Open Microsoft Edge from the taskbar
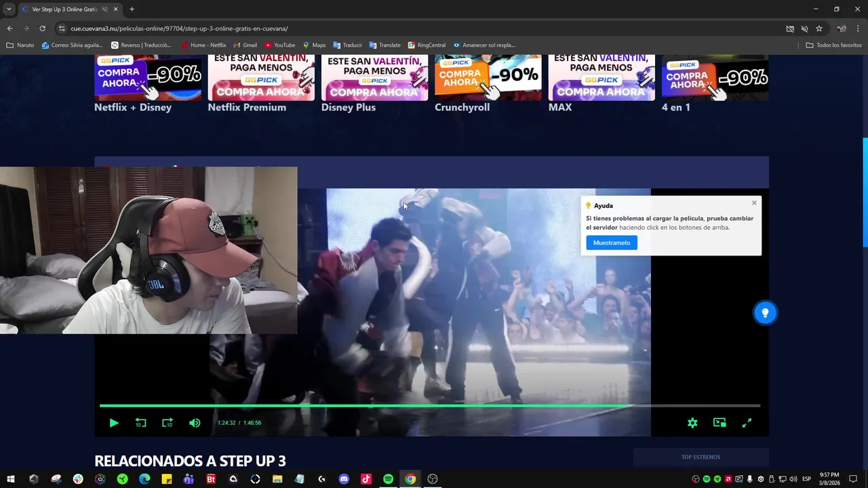This screenshot has width=868, height=488. [144, 479]
